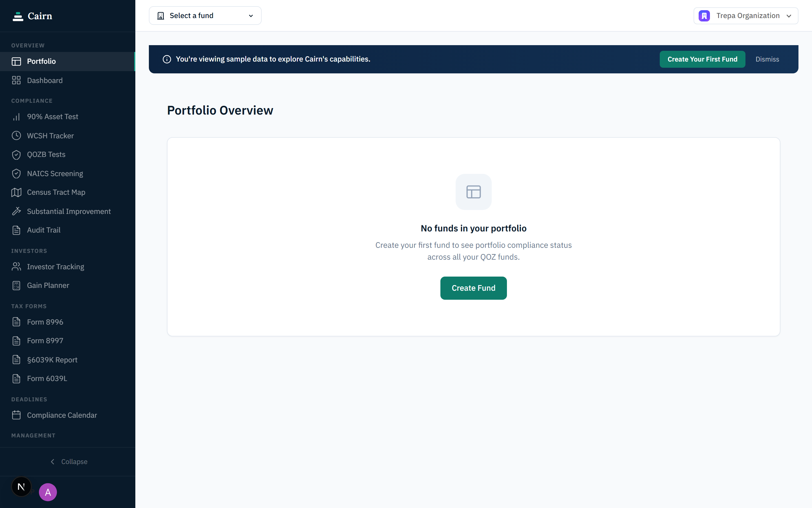Screen dimensions: 812x508
Task: Click the info icon in sample data banner
Action: (167, 59)
